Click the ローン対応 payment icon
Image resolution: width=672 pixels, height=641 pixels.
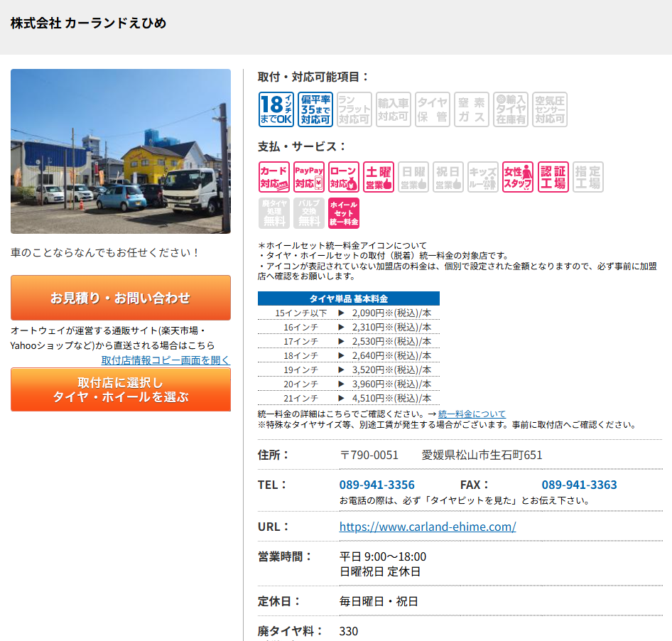(x=344, y=177)
